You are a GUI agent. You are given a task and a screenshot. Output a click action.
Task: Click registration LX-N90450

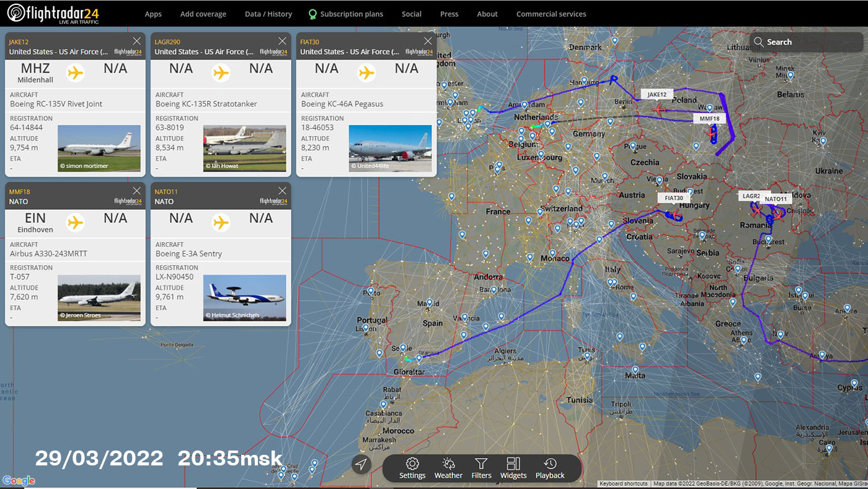click(174, 277)
